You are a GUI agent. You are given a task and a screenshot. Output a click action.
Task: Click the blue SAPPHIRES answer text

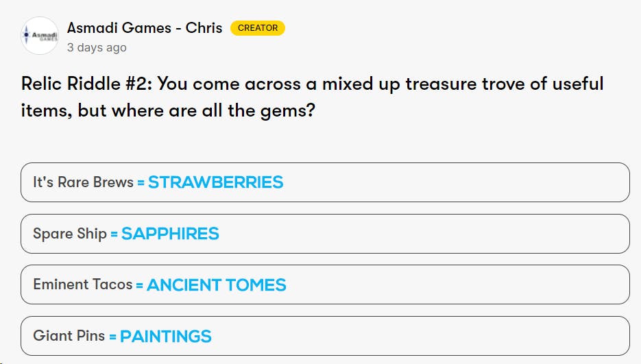[170, 234]
